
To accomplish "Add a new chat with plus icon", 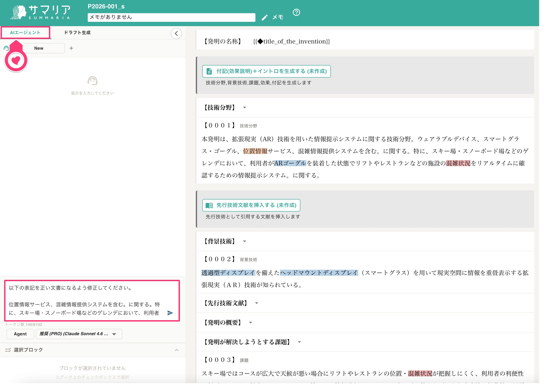I will point(71,48).
